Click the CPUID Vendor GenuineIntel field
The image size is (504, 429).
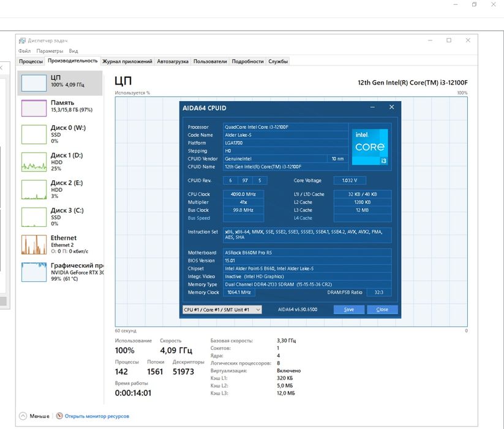[x=275, y=159]
